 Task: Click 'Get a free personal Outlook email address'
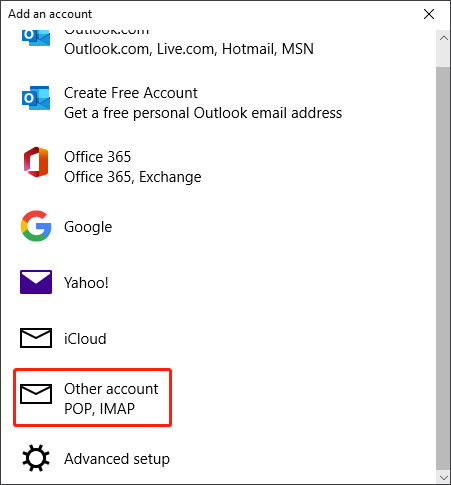(x=203, y=113)
